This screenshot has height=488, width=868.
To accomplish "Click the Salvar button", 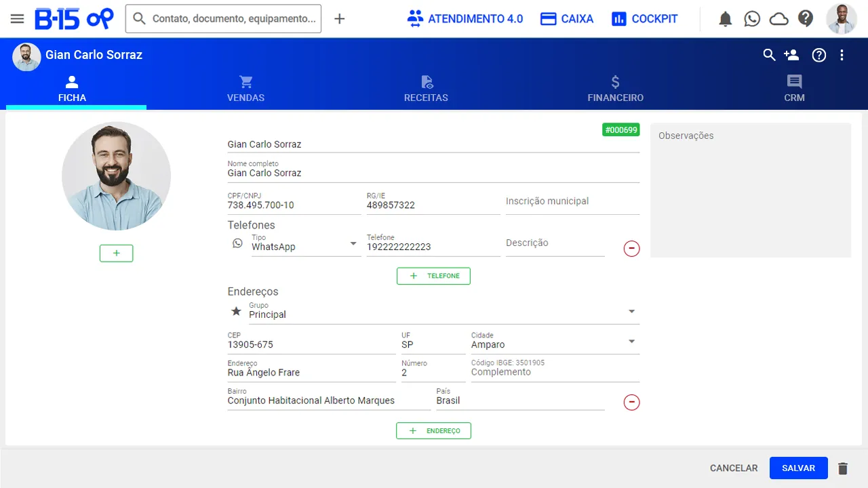I will click(x=798, y=468).
